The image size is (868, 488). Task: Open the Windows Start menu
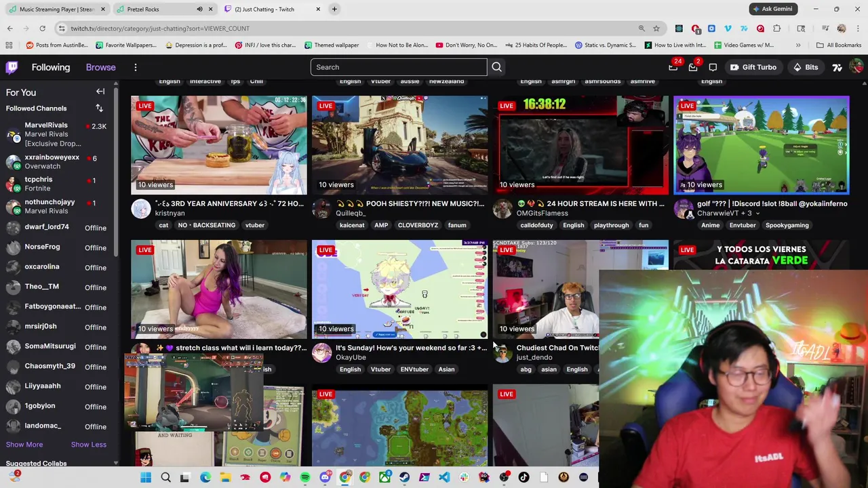tap(146, 478)
